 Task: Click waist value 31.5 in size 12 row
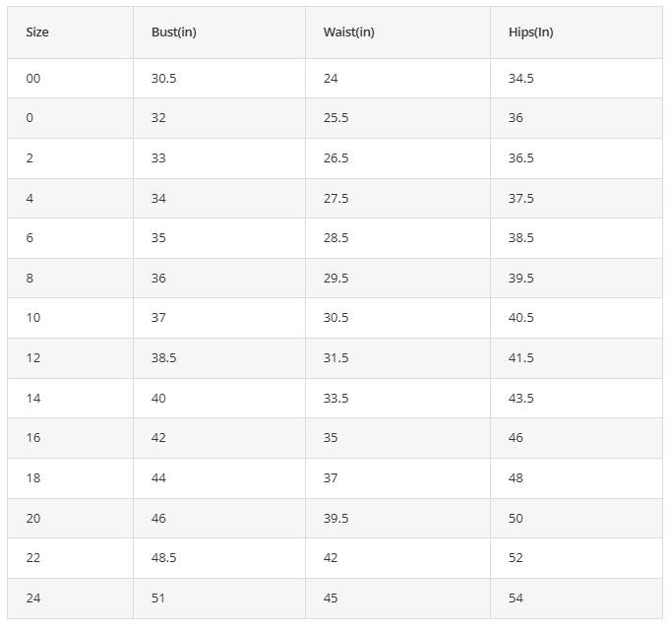click(x=336, y=358)
